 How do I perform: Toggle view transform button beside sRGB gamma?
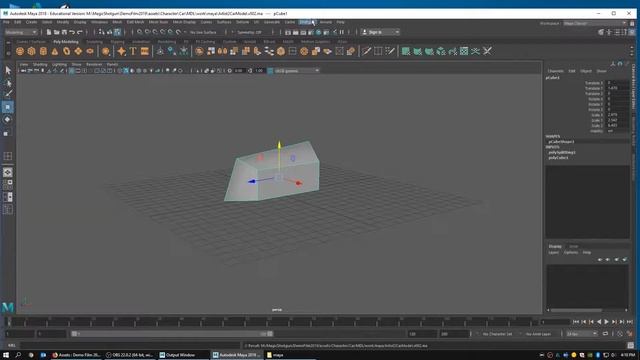point(270,71)
